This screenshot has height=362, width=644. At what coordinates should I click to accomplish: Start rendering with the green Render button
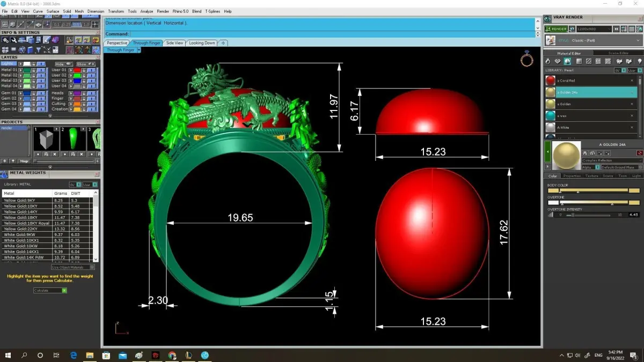point(555,29)
